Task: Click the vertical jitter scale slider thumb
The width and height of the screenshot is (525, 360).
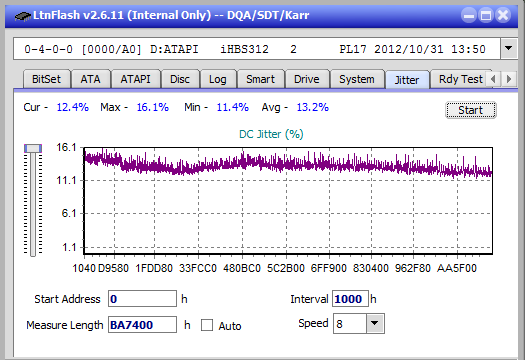Action: point(33,148)
